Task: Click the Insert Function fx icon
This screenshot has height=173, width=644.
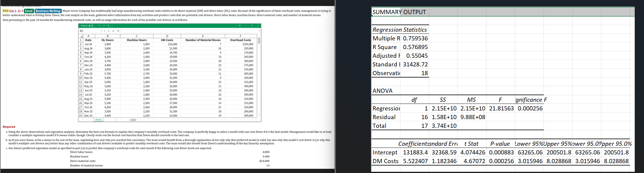Action: coord(118,31)
